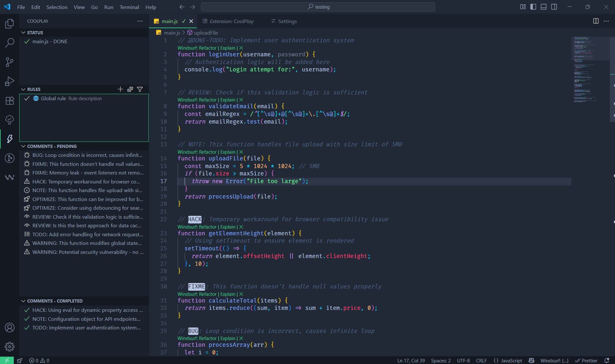Open the Search view in activity bar
Viewport: 615px width, 364px height.
click(10, 43)
